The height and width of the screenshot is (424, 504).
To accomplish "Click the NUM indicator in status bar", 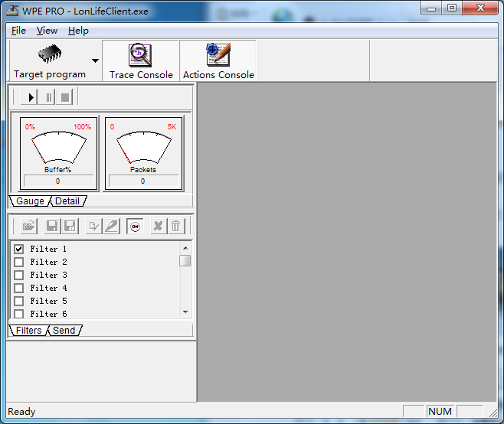I will [440, 412].
